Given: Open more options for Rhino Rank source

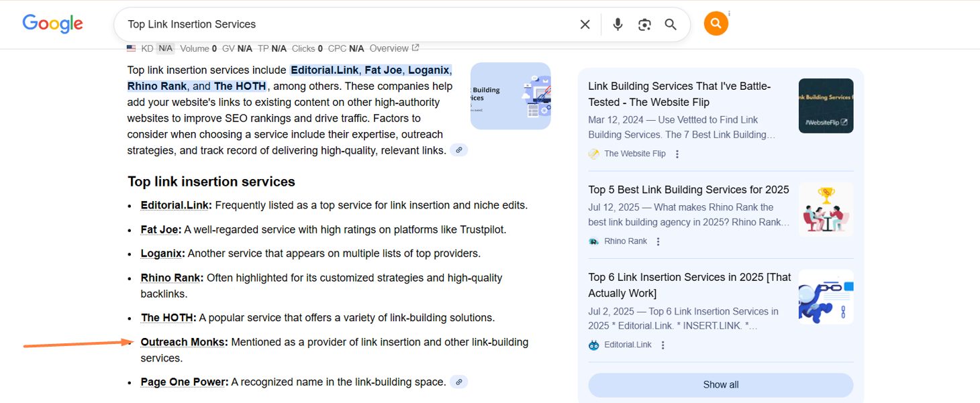Looking at the screenshot, I should [658, 241].
